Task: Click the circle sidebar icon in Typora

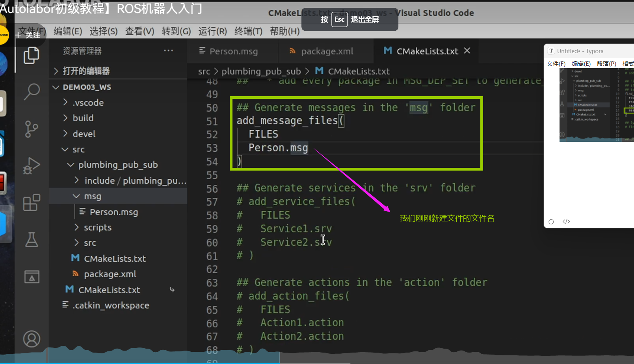Action: tap(551, 222)
